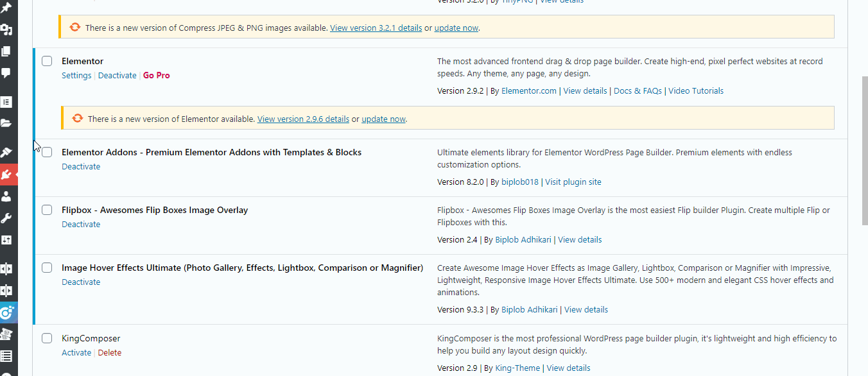Viewport: 868px width, 376px height.
Task: Deactivate Image Hover Effects Ultimate
Action: pyautogui.click(x=81, y=282)
